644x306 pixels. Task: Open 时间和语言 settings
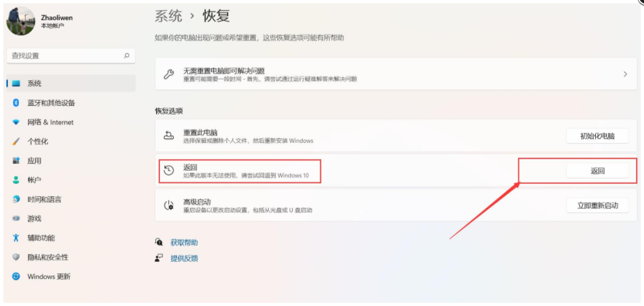click(44, 199)
